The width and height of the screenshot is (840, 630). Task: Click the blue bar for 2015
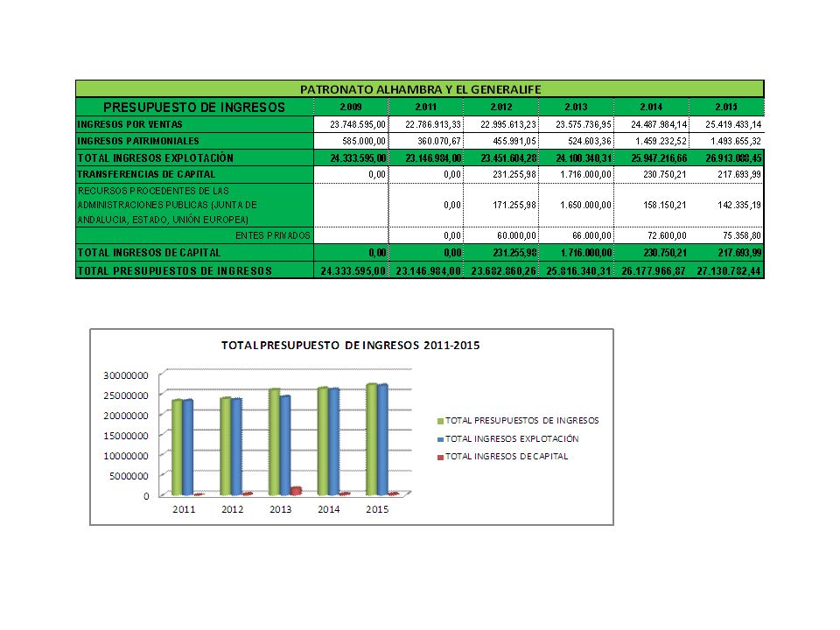(x=382, y=440)
